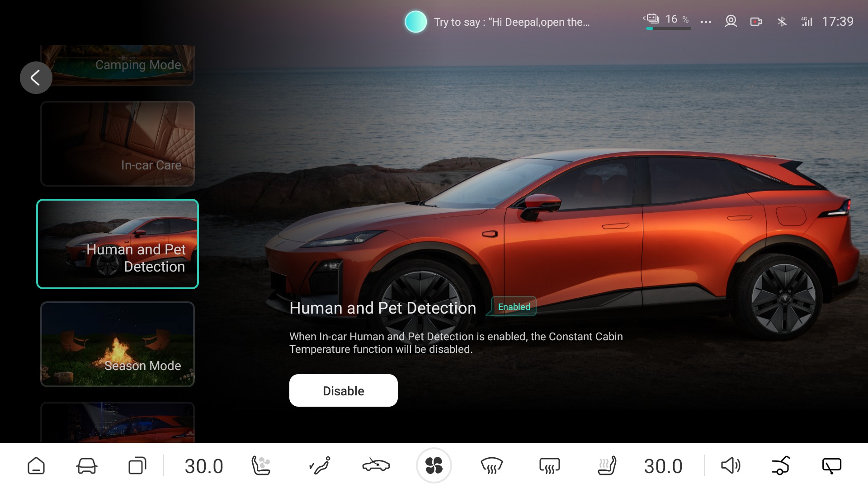The image size is (868, 488).
Task: Tap the Bluetooth status icon
Action: (782, 21)
